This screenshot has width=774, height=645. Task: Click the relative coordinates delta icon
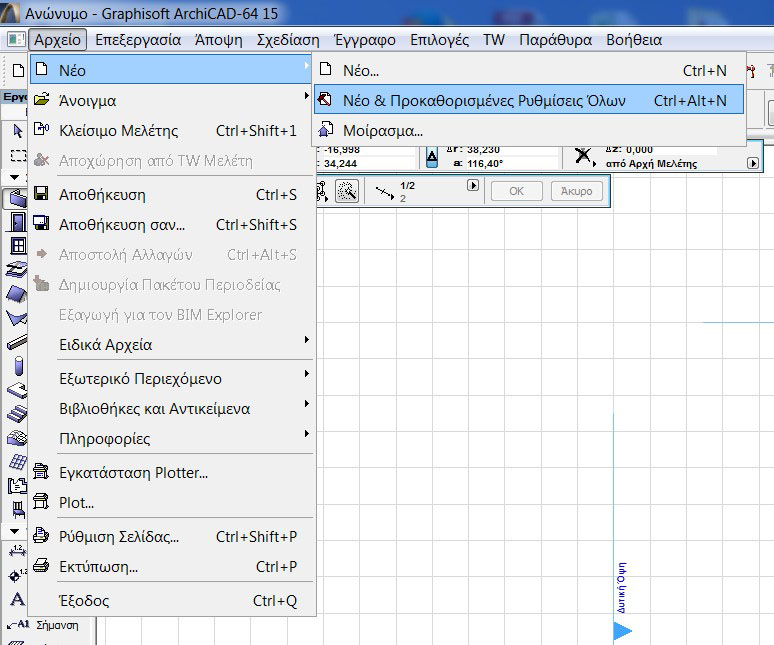tap(432, 158)
